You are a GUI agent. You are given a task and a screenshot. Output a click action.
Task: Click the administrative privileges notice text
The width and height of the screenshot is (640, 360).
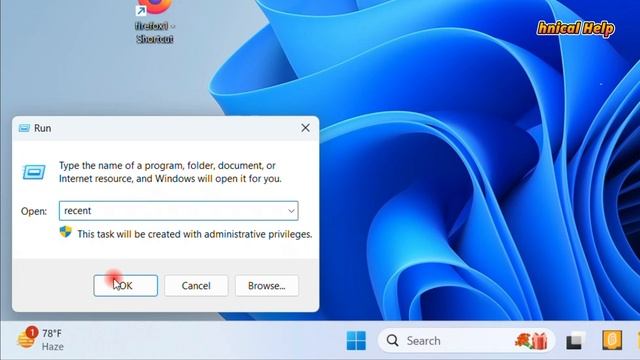pyautogui.click(x=195, y=234)
